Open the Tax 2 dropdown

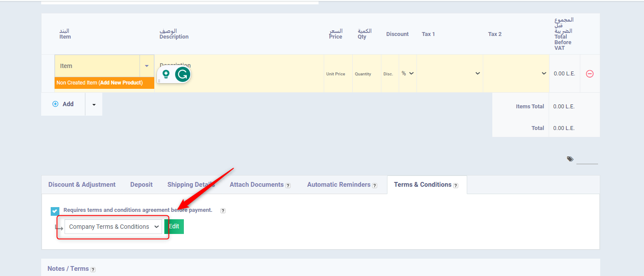(516, 74)
